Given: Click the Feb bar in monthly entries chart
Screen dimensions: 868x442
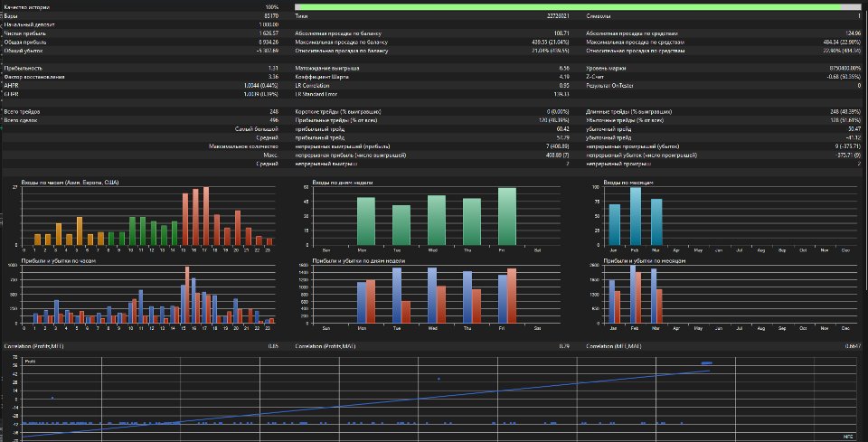Looking at the screenshot, I should click(x=636, y=216).
